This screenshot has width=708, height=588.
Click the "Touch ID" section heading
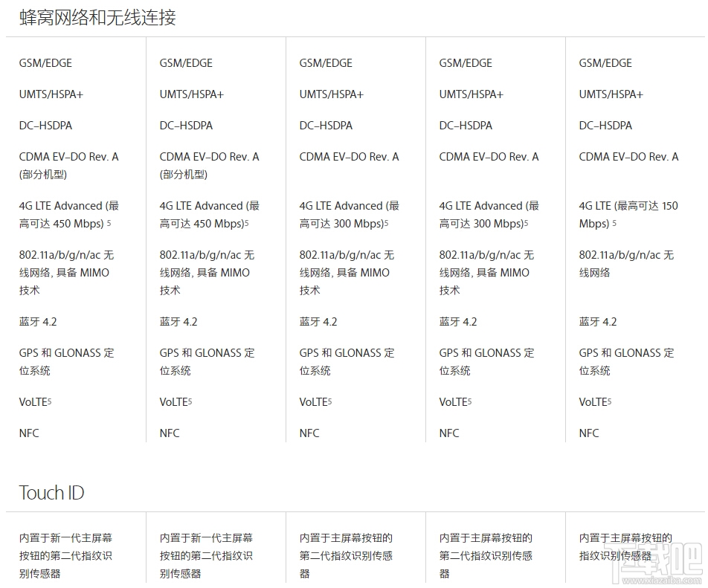point(51,493)
